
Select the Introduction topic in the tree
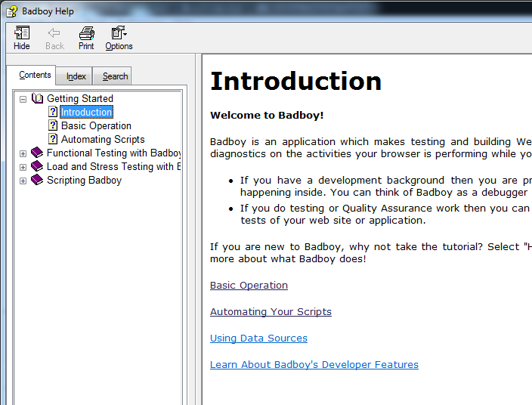click(x=86, y=112)
